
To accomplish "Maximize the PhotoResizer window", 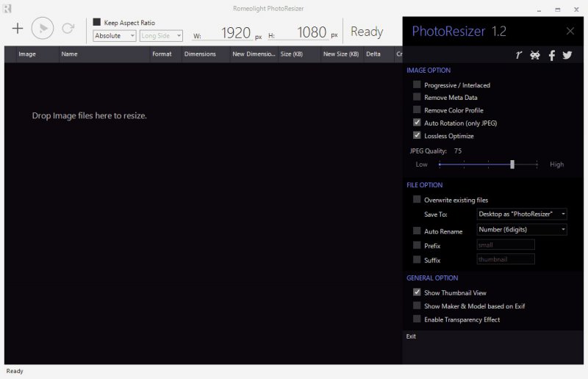I will (558, 10).
